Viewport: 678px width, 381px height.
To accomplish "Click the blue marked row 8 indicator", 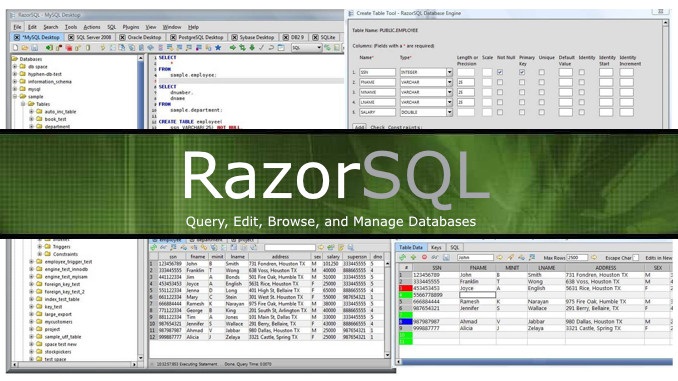I will [x=405, y=321].
